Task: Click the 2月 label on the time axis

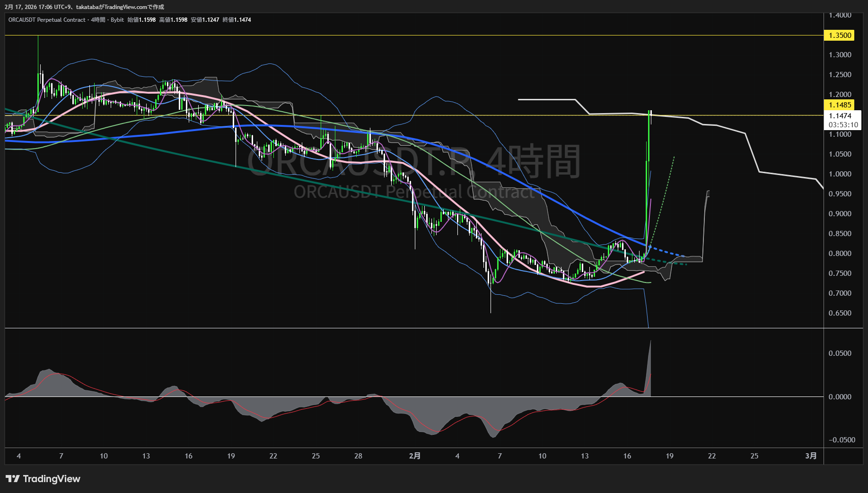Action: (x=414, y=456)
